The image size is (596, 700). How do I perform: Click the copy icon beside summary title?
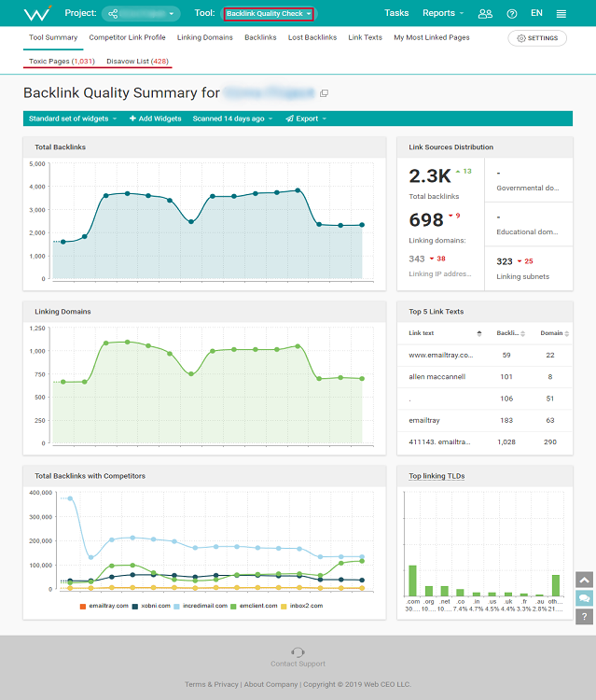tap(325, 93)
